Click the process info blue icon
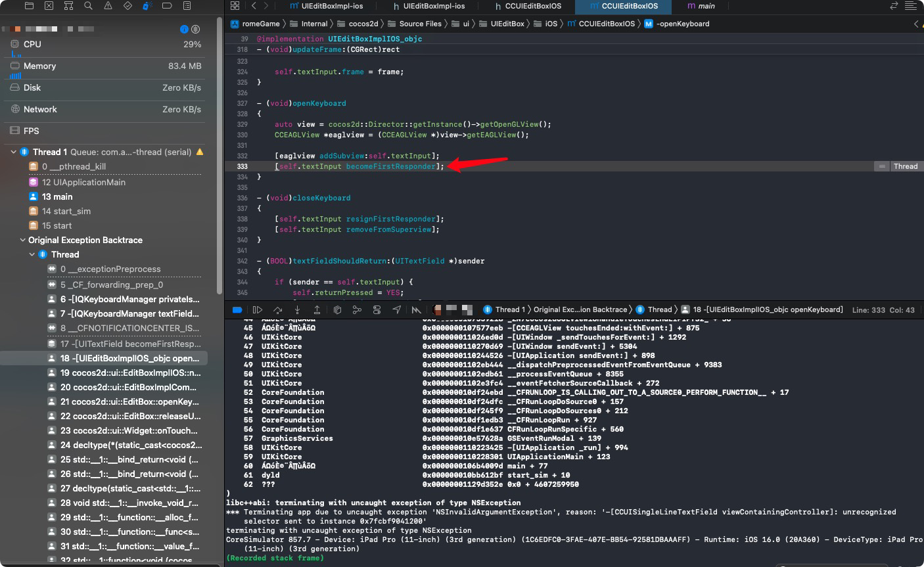The image size is (924, 567). 184,30
